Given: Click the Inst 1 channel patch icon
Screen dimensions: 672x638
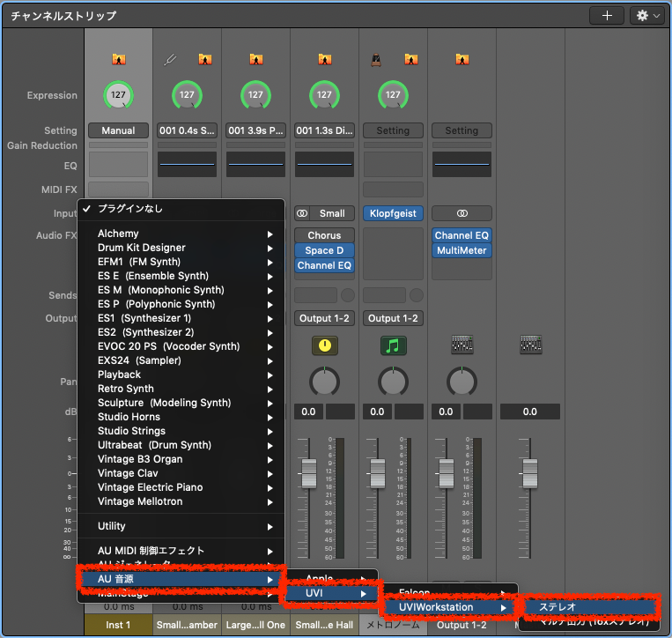Looking at the screenshot, I should click(x=119, y=59).
